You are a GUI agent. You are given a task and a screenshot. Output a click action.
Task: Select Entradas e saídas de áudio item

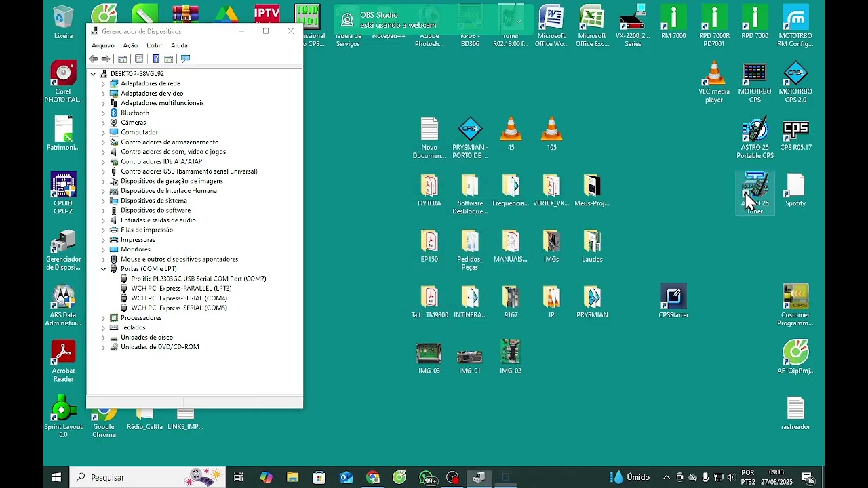click(158, 220)
